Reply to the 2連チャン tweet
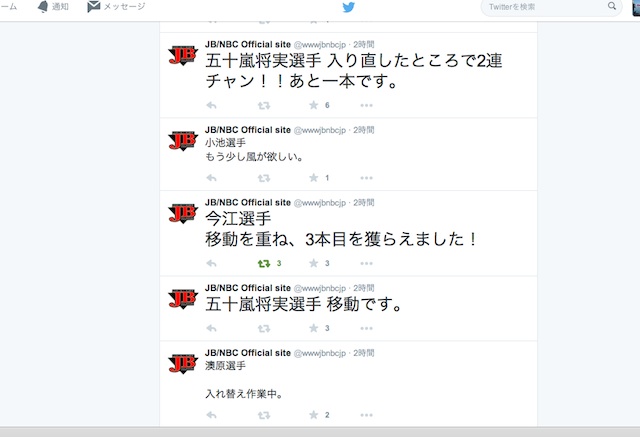The width and height of the screenshot is (640, 437). click(x=211, y=106)
